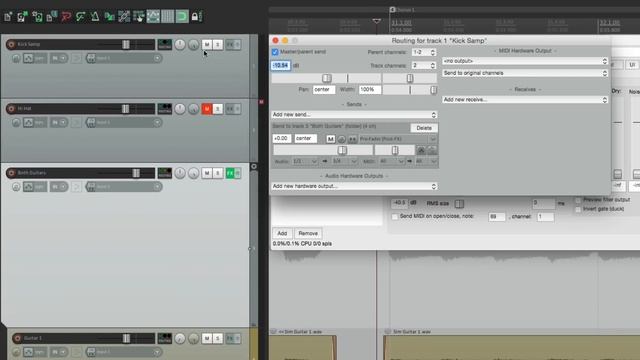The width and height of the screenshot is (640, 360).
Task: Open Add new receive dropdown
Action: (525, 100)
